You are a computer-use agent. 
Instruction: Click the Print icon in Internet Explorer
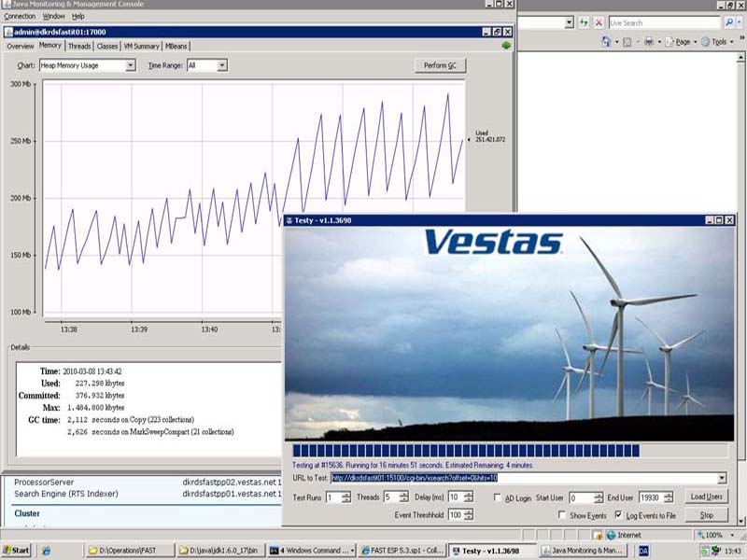(649, 42)
